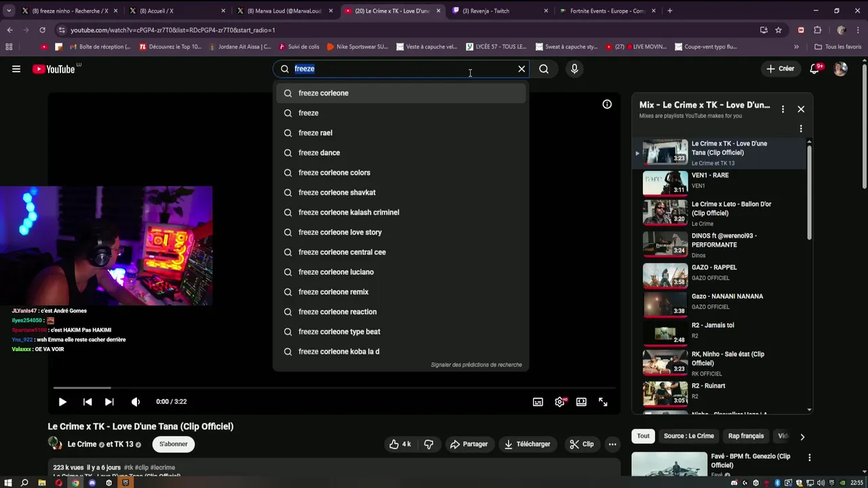Select suggestion freeze corleone type beat
Viewport: 868px width, 488px height.
pyautogui.click(x=401, y=331)
